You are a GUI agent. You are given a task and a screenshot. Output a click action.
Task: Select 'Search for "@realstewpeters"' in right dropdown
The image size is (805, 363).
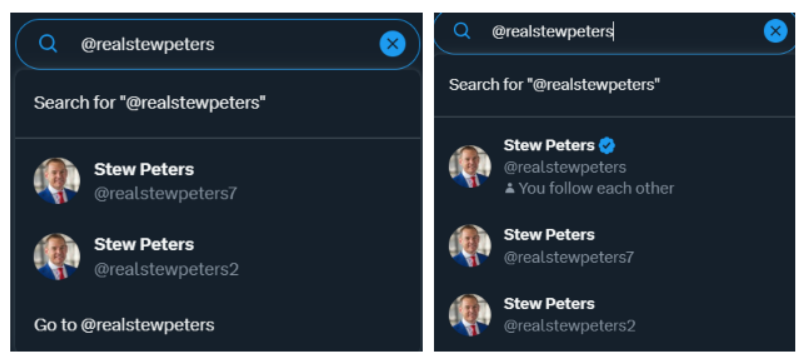coord(614,85)
